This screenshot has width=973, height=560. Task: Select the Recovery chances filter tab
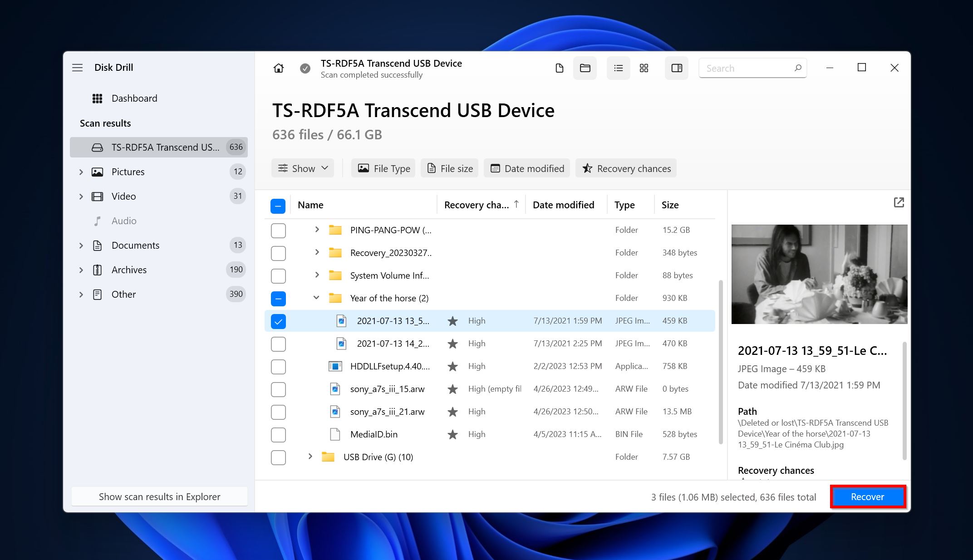click(x=628, y=168)
